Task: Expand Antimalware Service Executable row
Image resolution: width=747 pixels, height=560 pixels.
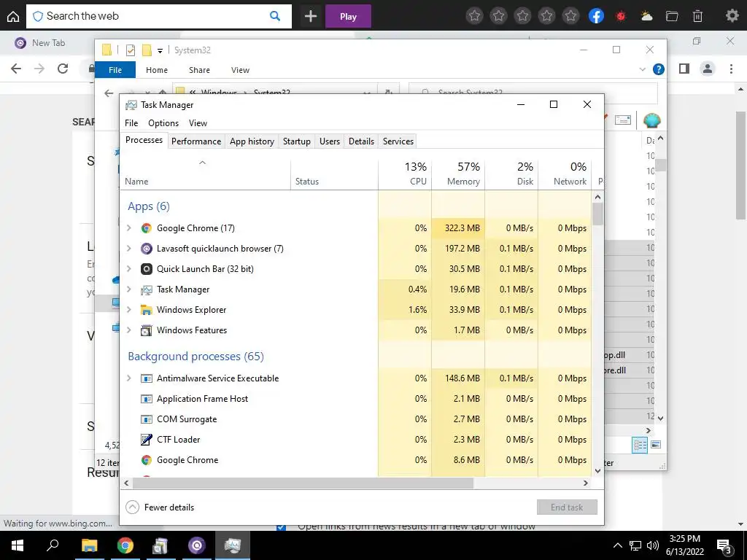Action: 128,378
